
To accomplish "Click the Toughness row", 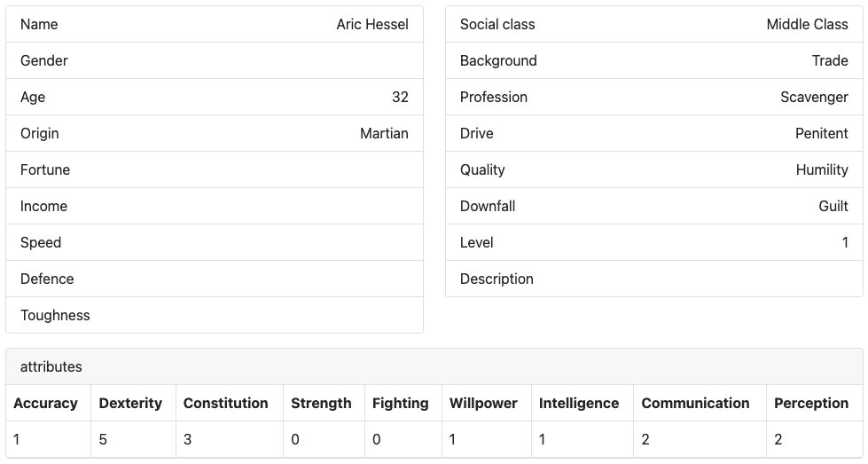I will coord(214,315).
